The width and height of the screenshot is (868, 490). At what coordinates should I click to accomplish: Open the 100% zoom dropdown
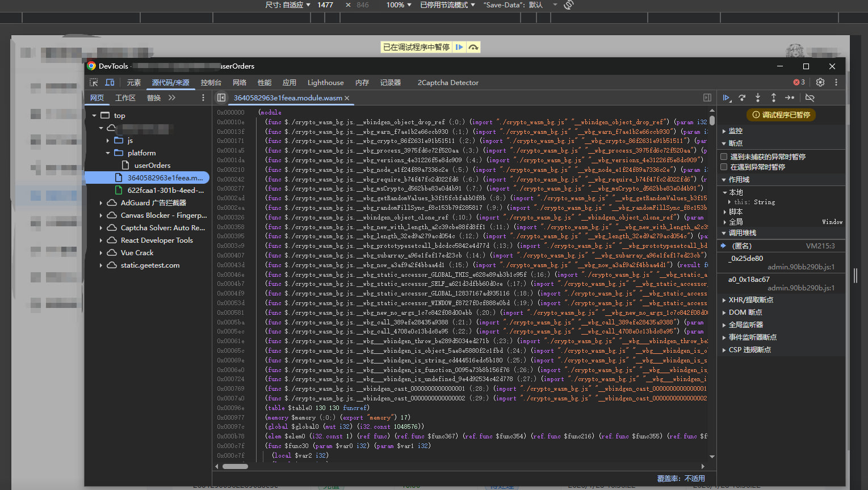point(399,5)
